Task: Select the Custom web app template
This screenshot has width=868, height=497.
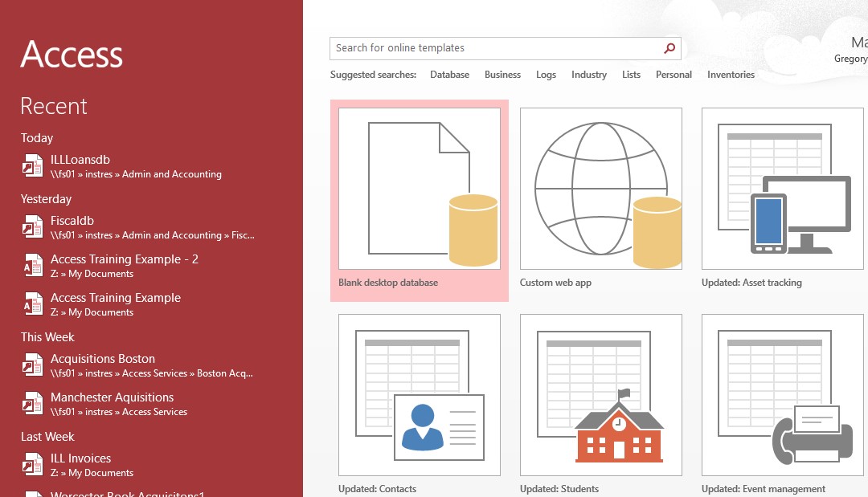Action: (600, 189)
